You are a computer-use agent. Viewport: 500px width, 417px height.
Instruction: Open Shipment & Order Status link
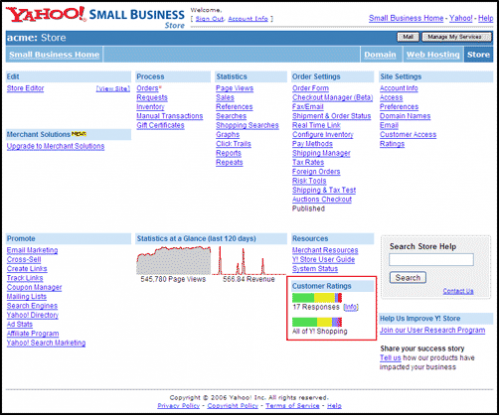tap(332, 116)
